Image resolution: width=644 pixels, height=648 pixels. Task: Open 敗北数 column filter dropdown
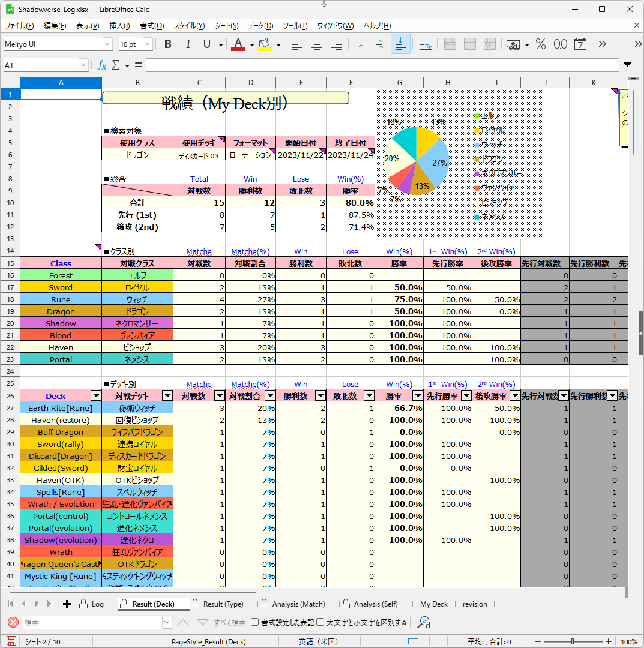click(x=369, y=396)
